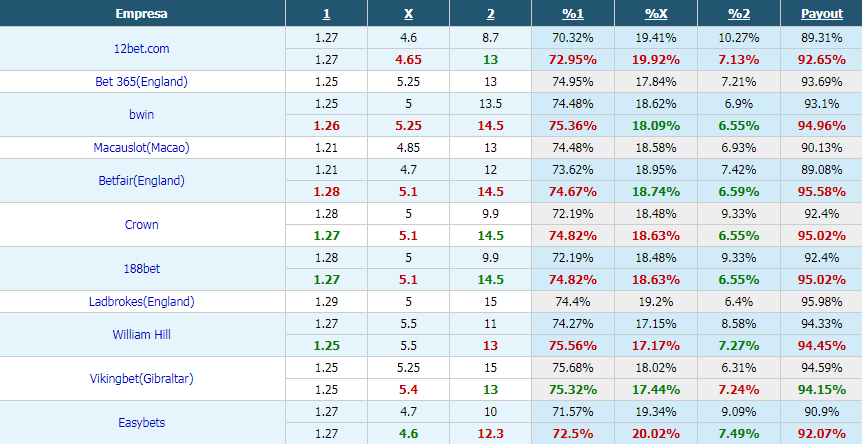The image size is (862, 444).
Task: Sort table by the 2 column header
Action: [490, 14]
